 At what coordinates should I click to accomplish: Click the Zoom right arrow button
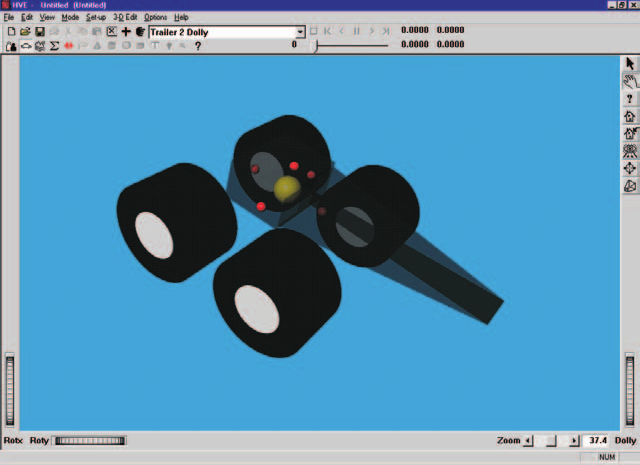(x=574, y=441)
